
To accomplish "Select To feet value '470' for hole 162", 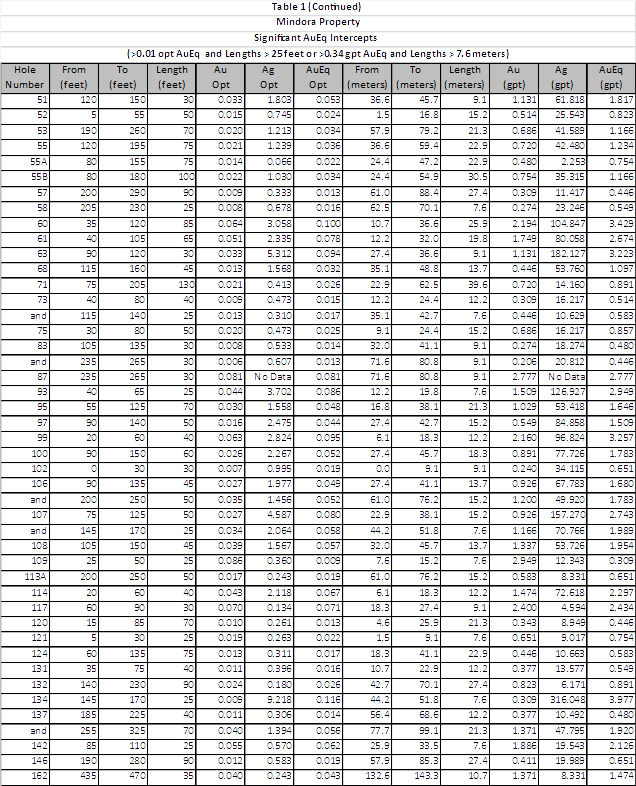I will pyautogui.click(x=137, y=776).
